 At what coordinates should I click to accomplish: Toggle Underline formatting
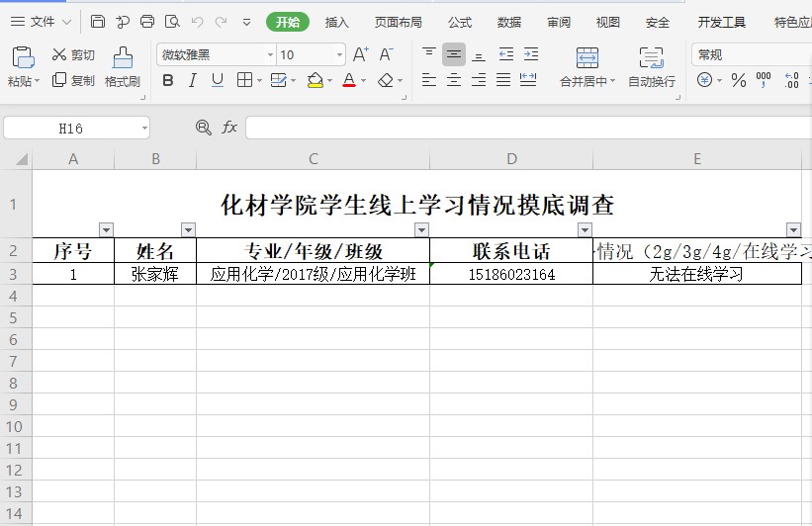tap(217, 80)
